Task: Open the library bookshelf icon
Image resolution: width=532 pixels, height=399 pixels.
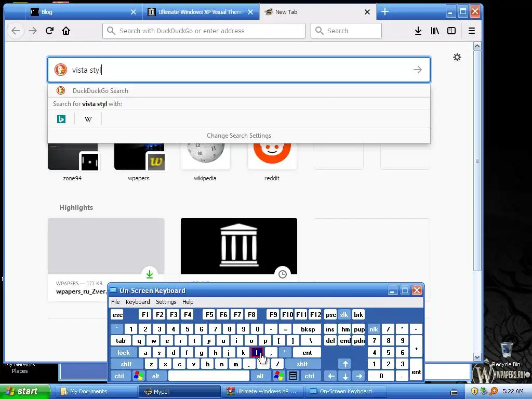Action: point(435,31)
